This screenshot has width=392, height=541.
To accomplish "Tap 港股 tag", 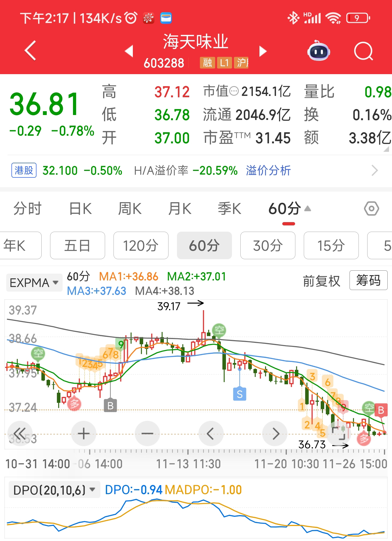I will point(24,170).
